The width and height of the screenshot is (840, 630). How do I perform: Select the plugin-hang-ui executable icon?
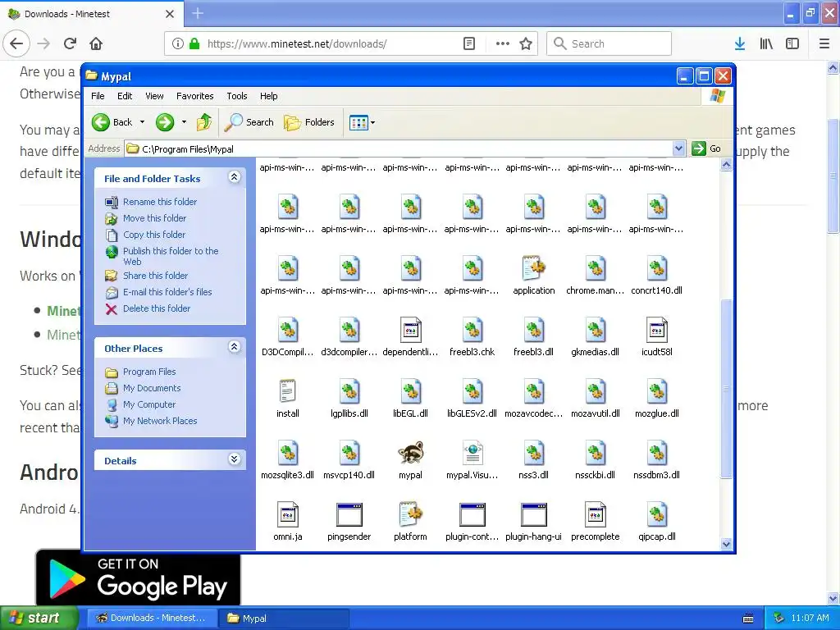point(533,515)
